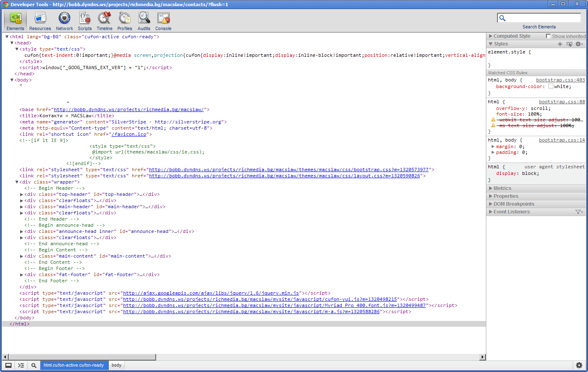This screenshot has width=588, height=372.
Task: Open the bootstrap.css:14 source link
Action: tap(562, 140)
